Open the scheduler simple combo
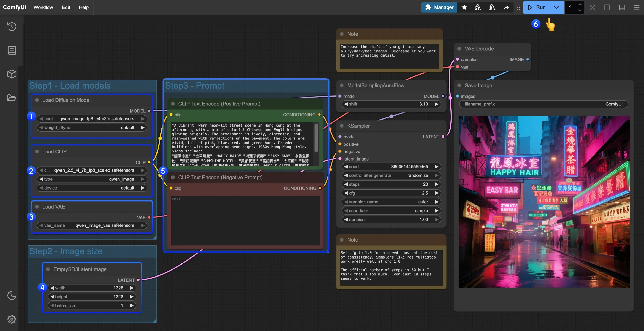 point(391,211)
